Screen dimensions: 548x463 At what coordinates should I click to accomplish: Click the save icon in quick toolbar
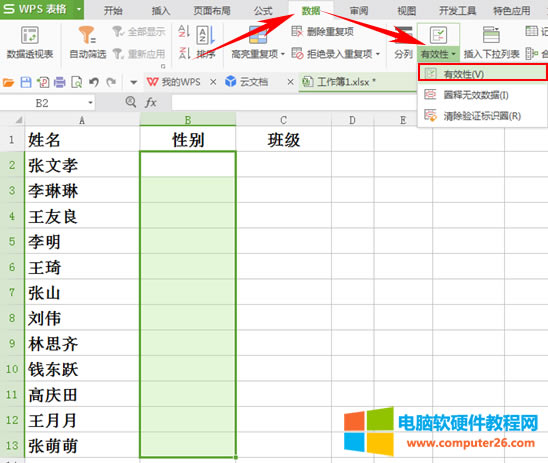point(26,82)
